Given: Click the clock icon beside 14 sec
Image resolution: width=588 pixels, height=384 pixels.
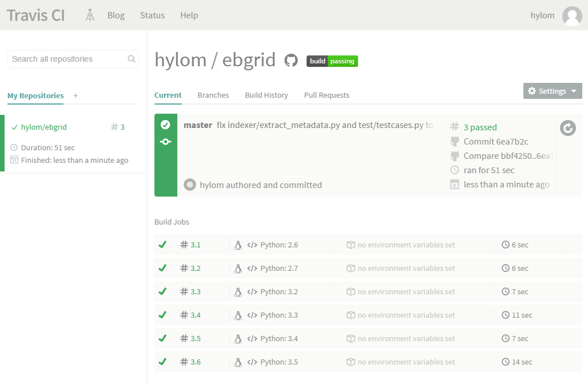Looking at the screenshot, I should click(506, 362).
